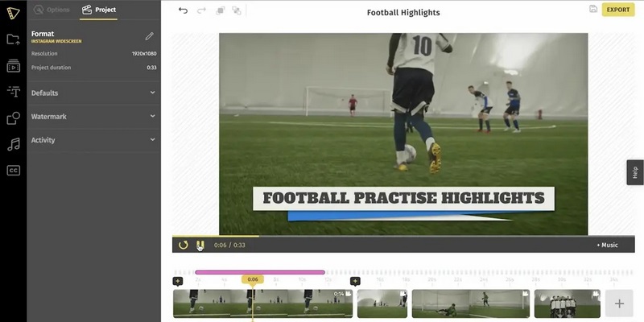Expand the Watermark section
This screenshot has height=322, width=644.
93,117
